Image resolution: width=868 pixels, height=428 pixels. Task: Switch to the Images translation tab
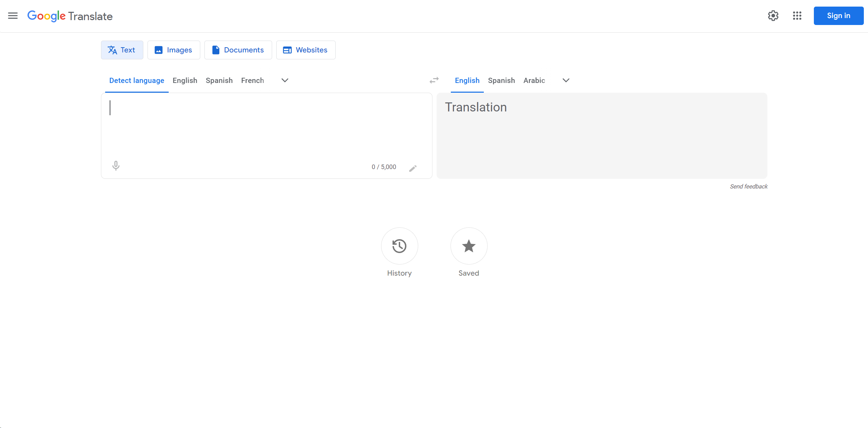point(174,50)
